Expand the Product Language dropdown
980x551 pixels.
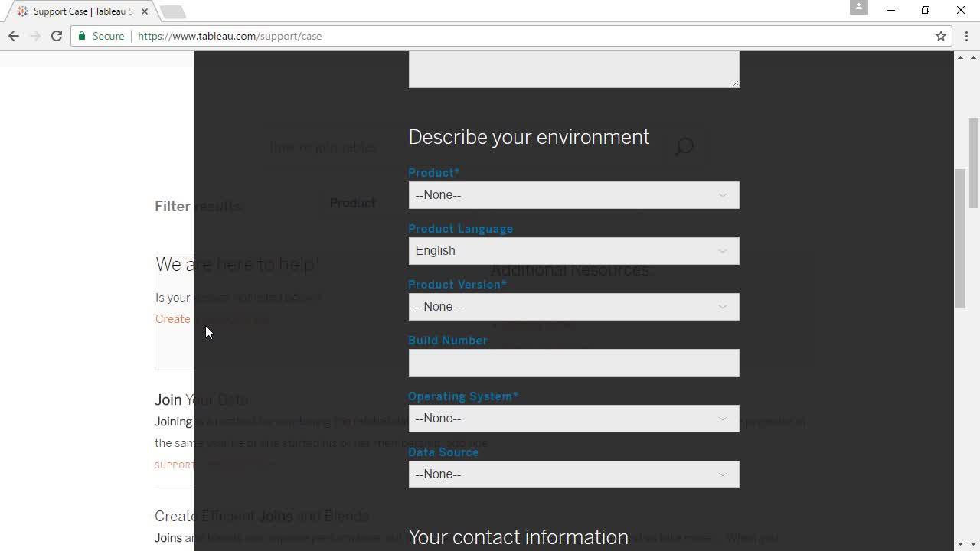(573, 251)
